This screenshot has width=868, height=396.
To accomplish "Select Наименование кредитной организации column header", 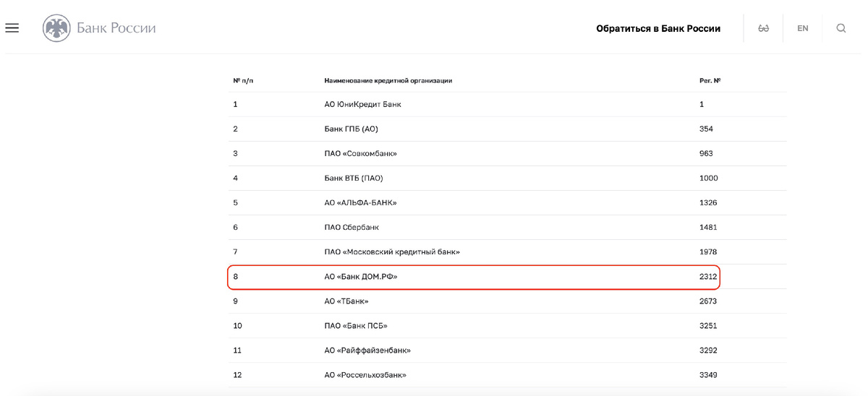I will 388,80.
